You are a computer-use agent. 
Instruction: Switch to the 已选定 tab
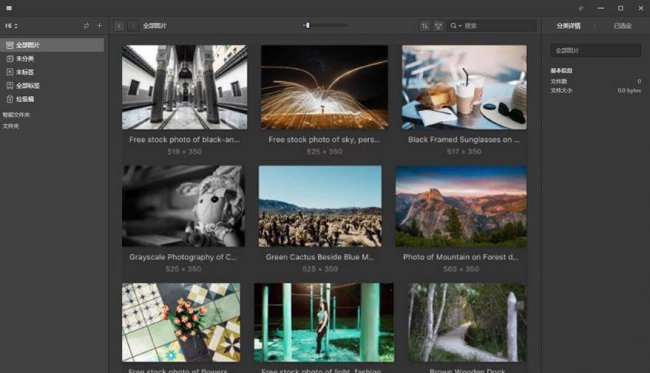tap(623, 26)
